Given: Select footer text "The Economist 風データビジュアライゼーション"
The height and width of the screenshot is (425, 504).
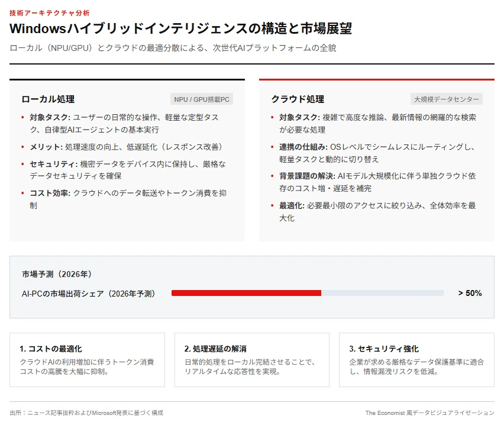Looking at the screenshot, I should pos(429,413).
